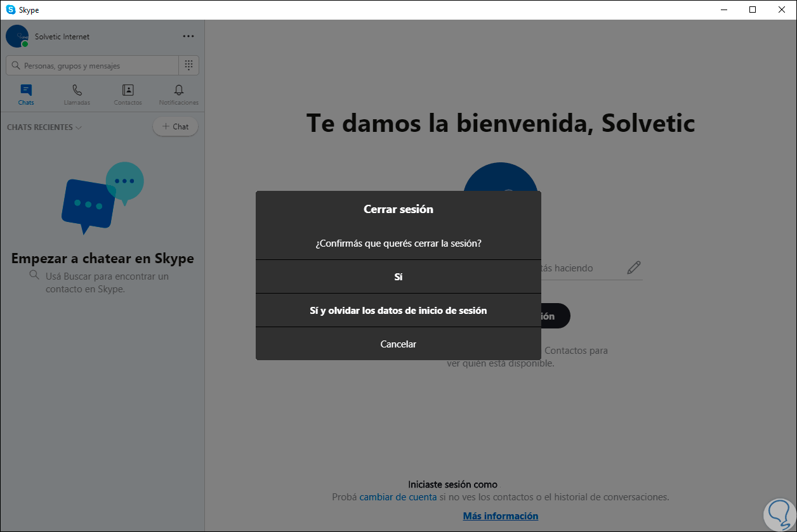Click the Skype logo in title bar
Image resolution: width=797 pixels, height=532 pixels.
coord(11,10)
